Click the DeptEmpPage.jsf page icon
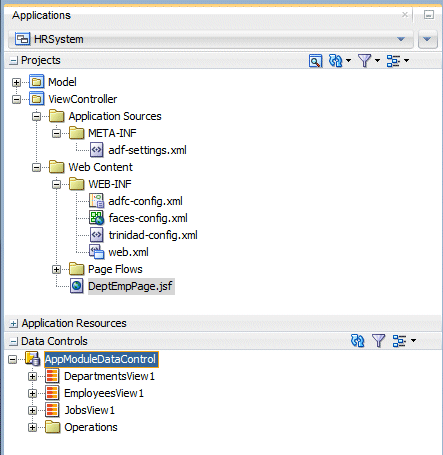 [76, 286]
